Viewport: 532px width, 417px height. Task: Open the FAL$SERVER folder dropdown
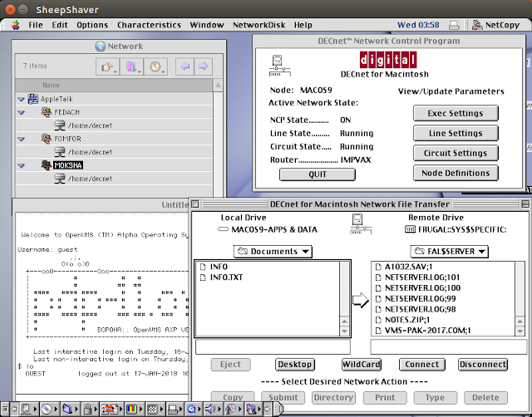coord(449,252)
